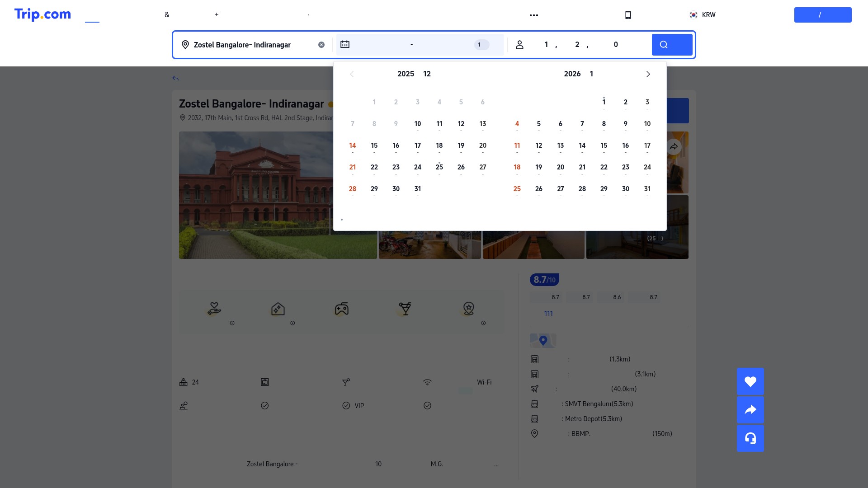The image size is (868, 488).
Task: Click the game controller amenity icon
Action: pos(342,309)
